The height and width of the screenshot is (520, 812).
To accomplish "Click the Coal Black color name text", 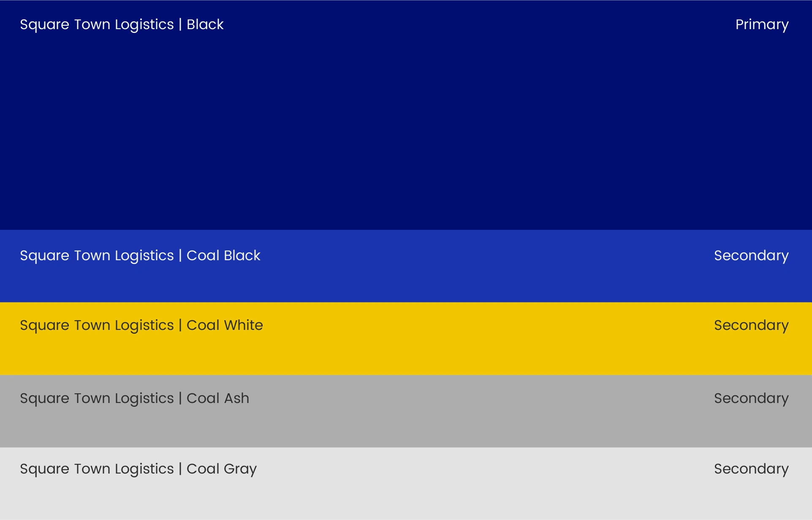I will pos(223,256).
